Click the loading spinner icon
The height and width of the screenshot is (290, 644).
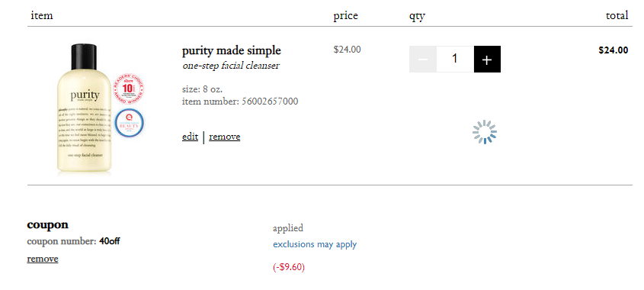[x=485, y=132]
